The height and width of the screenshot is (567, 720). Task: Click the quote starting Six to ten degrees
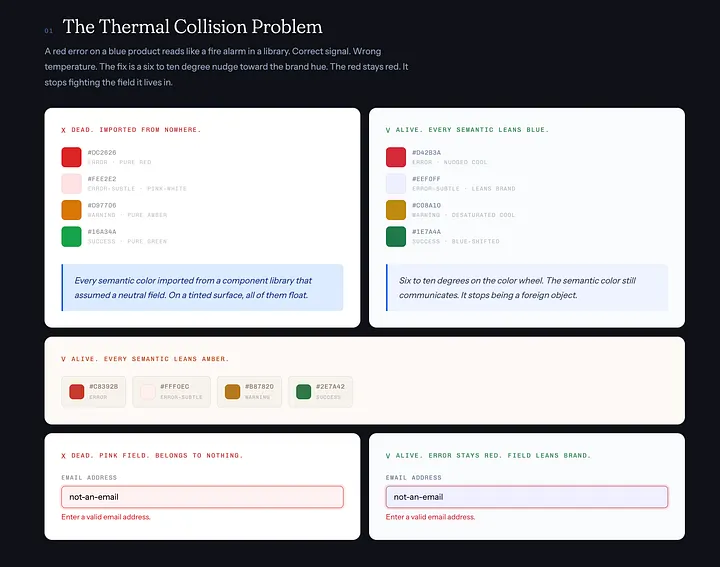[x=527, y=287]
